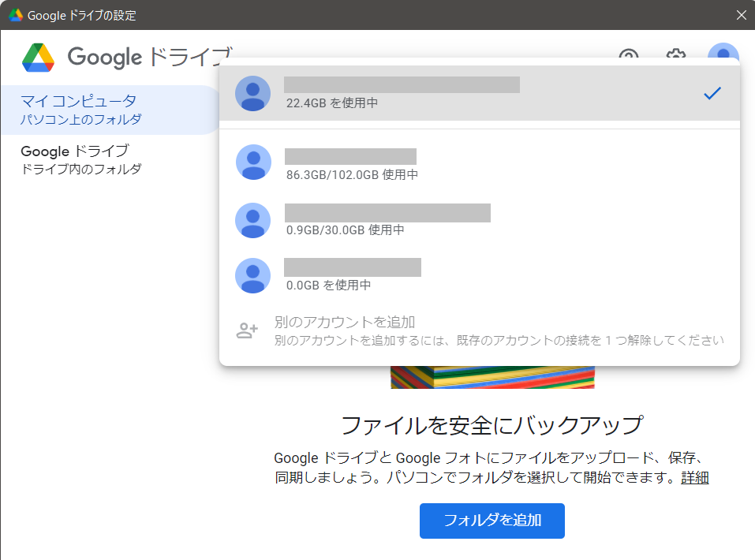755x560 pixels.
Task: Click the add-person icon for 別のアカウントを追加
Action: click(x=247, y=330)
